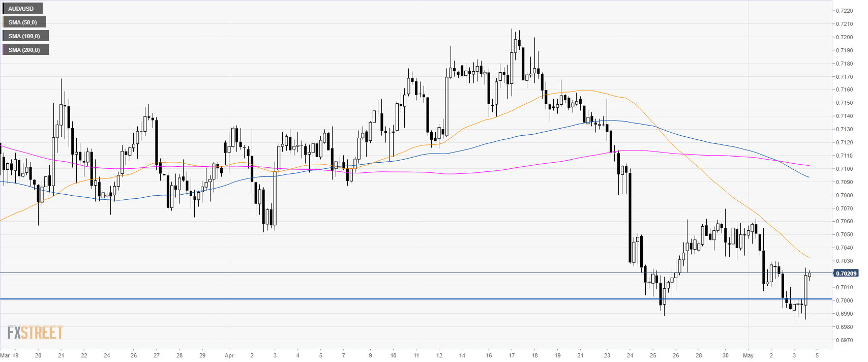Click the blue SMA 100 color marker

(3, 36)
